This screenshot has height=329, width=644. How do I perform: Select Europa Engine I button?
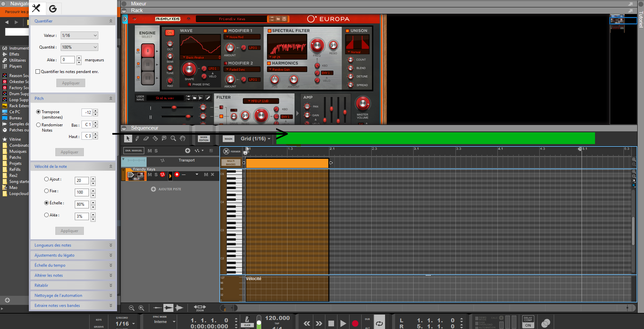pyautogui.click(x=148, y=51)
